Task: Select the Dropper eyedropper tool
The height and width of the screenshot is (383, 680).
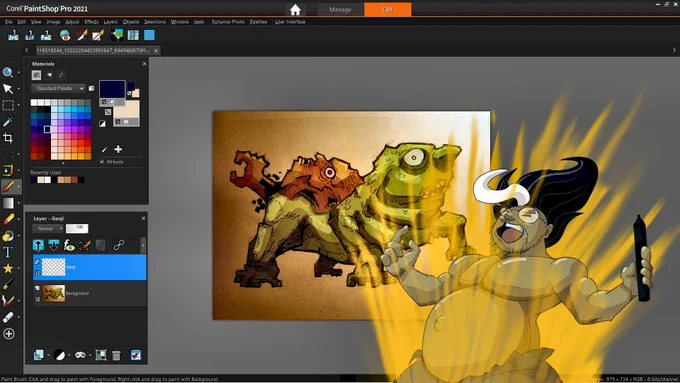Action: [x=8, y=122]
